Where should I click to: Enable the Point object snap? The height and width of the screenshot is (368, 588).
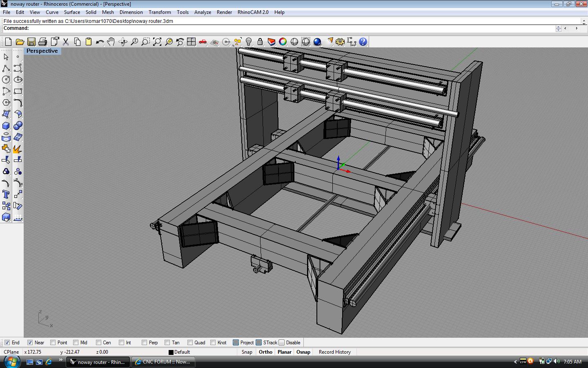53,343
